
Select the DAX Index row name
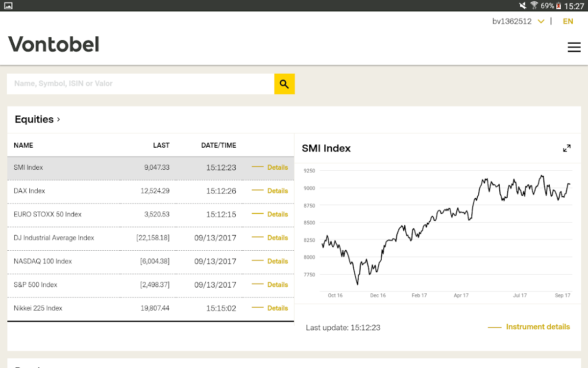pyautogui.click(x=29, y=191)
